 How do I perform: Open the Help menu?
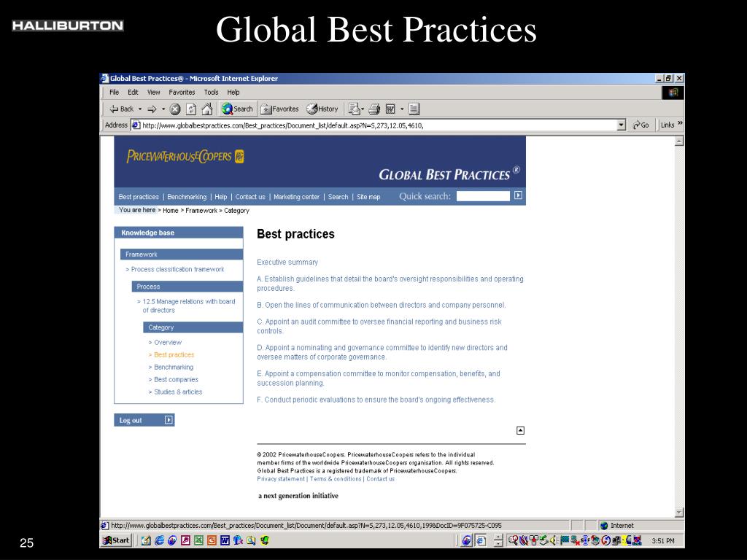(233, 93)
